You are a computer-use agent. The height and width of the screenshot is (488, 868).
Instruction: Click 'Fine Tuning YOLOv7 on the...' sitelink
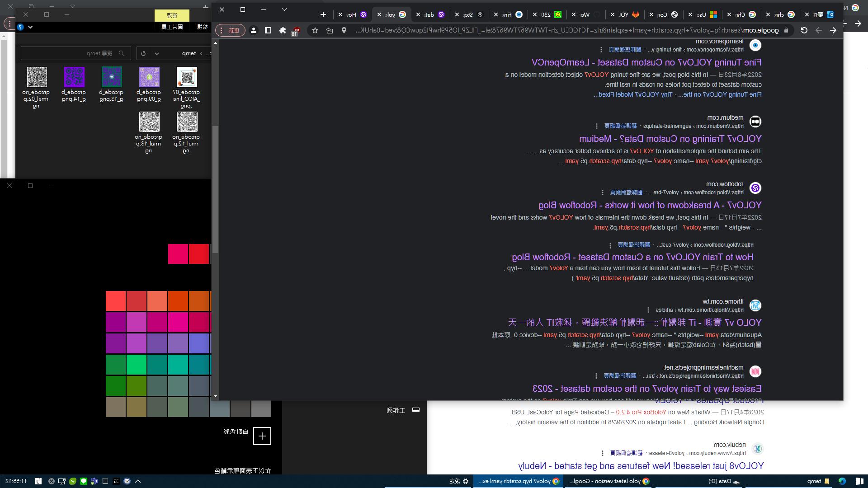click(720, 94)
